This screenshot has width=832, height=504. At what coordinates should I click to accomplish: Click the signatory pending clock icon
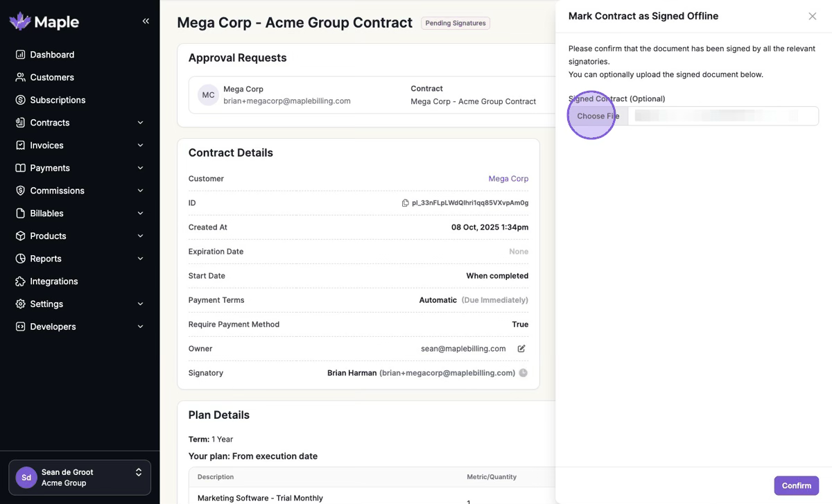(x=523, y=373)
